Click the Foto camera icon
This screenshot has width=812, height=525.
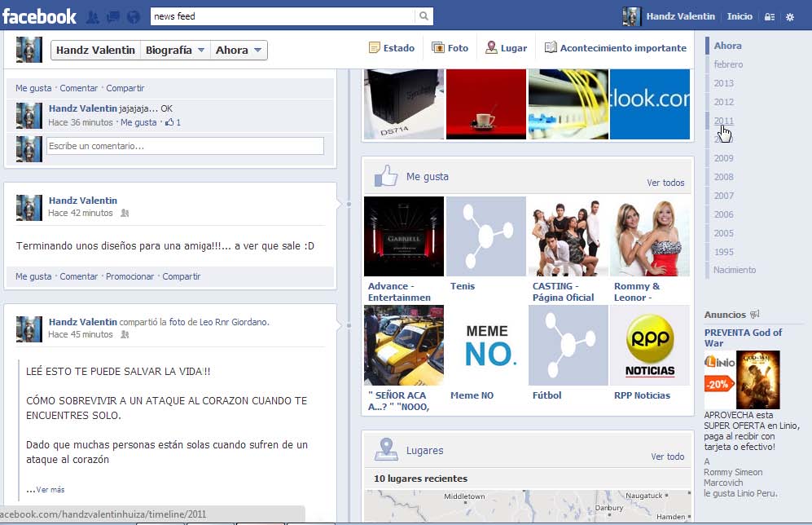pos(438,48)
